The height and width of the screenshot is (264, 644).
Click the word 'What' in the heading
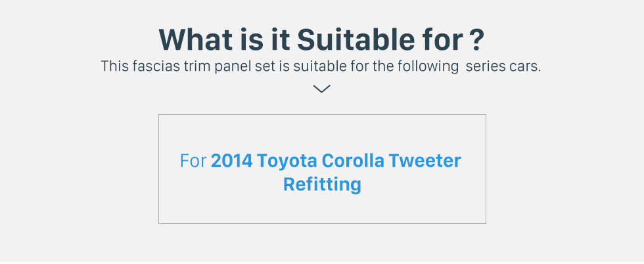(x=190, y=40)
